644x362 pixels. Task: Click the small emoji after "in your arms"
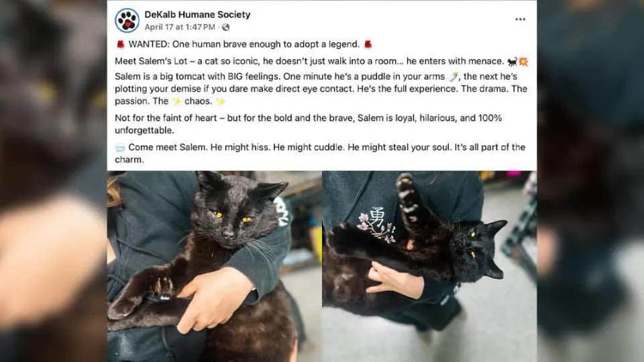tap(453, 76)
